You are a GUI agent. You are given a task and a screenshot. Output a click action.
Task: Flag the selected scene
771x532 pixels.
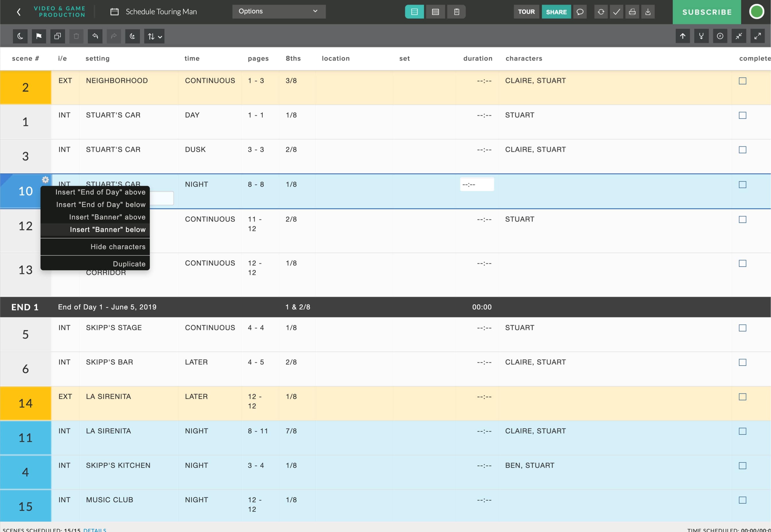pyautogui.click(x=39, y=36)
